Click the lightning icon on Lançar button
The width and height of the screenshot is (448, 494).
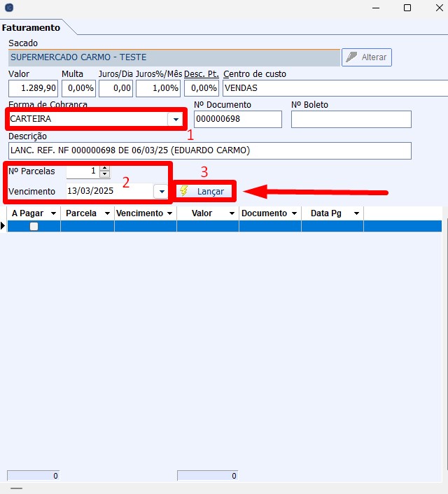pyautogui.click(x=184, y=191)
